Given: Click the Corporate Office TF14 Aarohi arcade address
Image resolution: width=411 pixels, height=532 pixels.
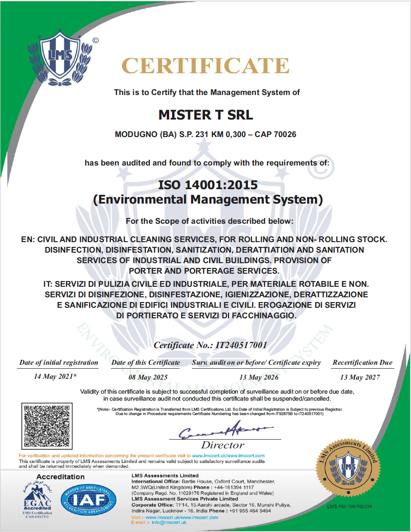Looking at the screenshot, I should click(211, 507).
